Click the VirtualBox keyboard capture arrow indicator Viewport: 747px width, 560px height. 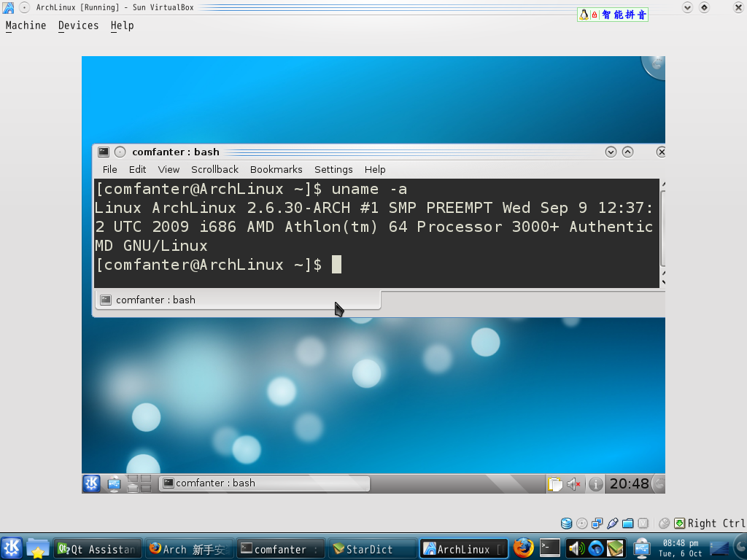[680, 524]
